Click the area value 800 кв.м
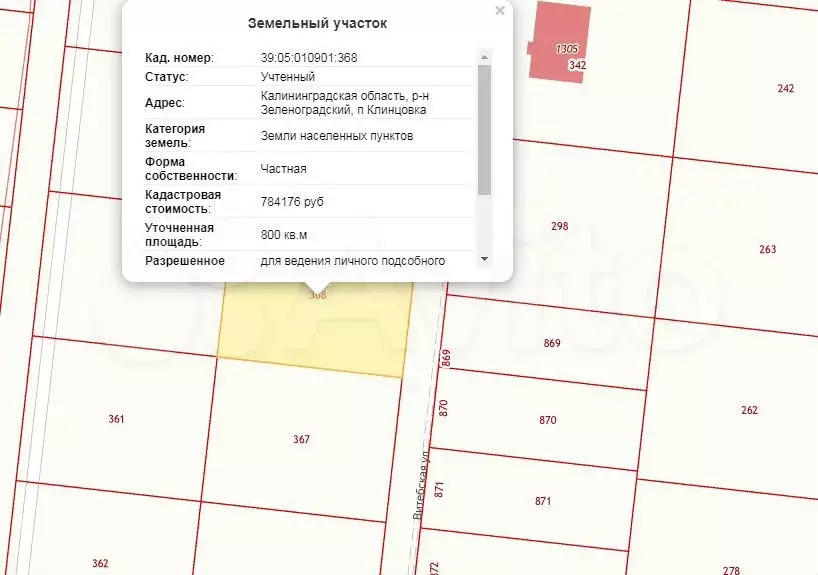The image size is (818, 575). click(284, 235)
